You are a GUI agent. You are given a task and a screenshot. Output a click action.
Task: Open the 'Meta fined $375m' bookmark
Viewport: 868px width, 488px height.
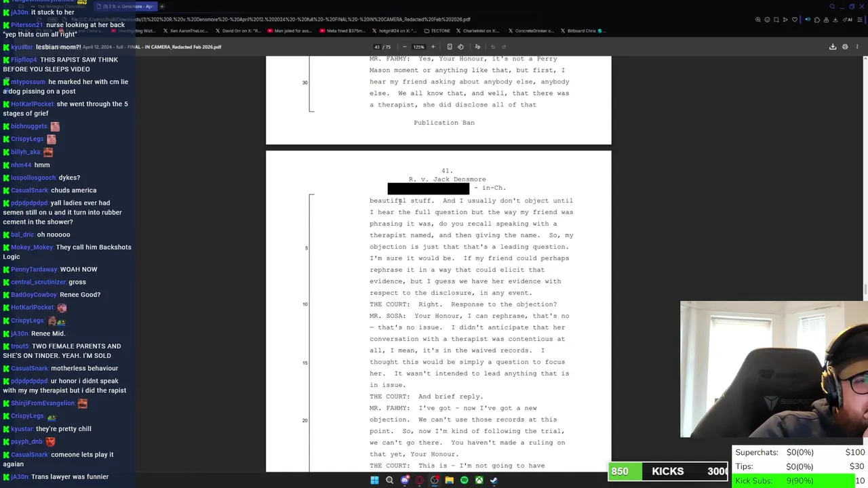(342, 30)
